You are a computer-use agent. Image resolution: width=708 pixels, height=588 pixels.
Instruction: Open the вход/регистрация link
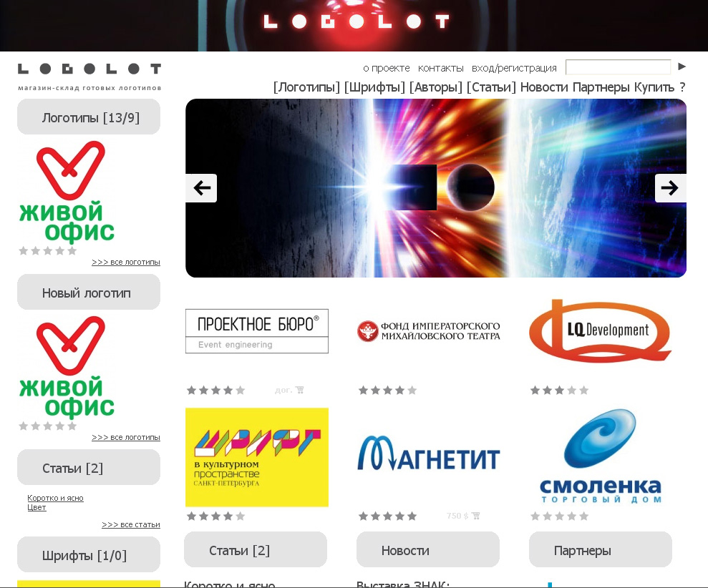pyautogui.click(x=514, y=68)
